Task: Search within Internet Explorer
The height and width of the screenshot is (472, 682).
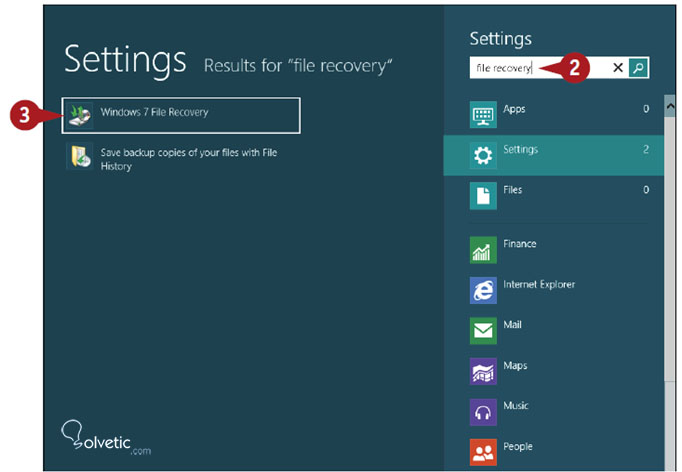Action: coord(538,285)
